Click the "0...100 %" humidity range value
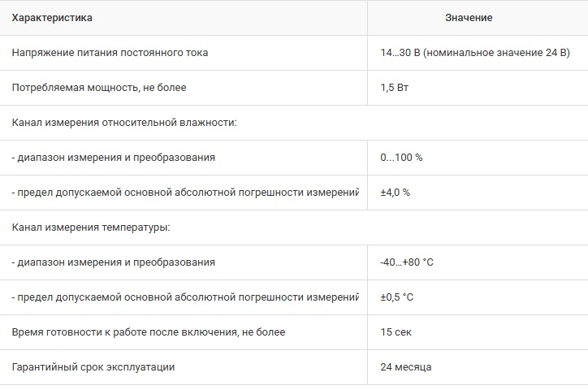Image resolution: width=588 pixels, height=390 pixels. tap(401, 158)
